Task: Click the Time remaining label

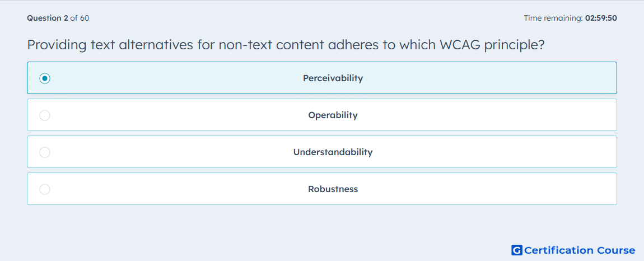Action: pos(553,18)
